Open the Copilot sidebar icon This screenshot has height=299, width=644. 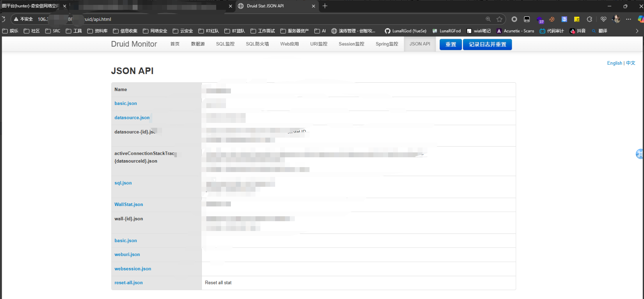(x=641, y=19)
